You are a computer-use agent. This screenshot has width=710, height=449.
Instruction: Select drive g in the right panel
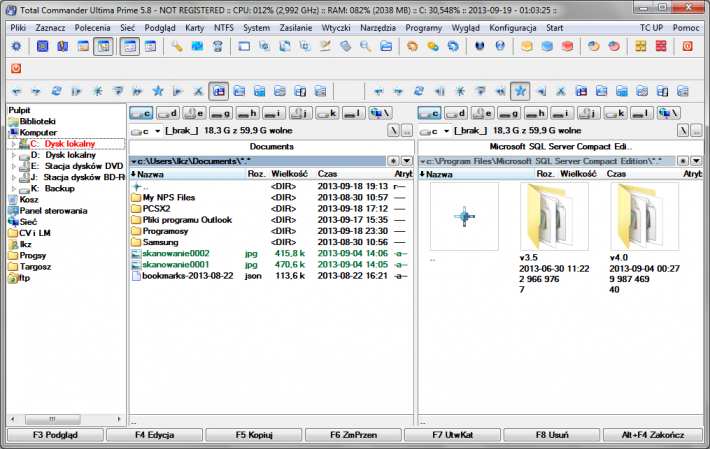(509, 113)
